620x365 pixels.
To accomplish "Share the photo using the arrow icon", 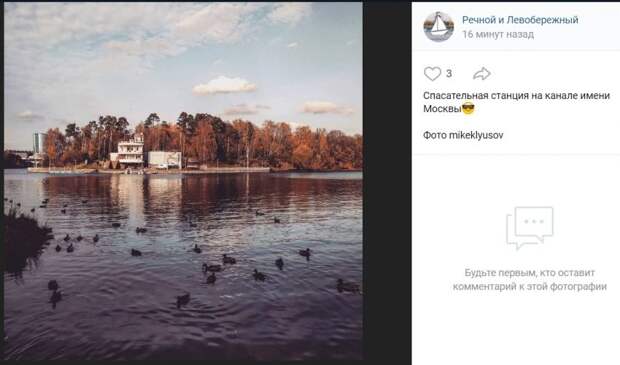I will coord(482,74).
